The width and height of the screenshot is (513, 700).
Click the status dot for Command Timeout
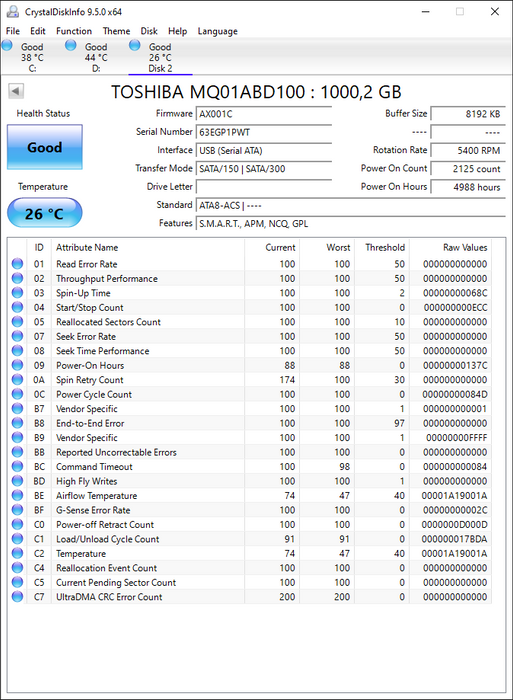(x=17, y=467)
